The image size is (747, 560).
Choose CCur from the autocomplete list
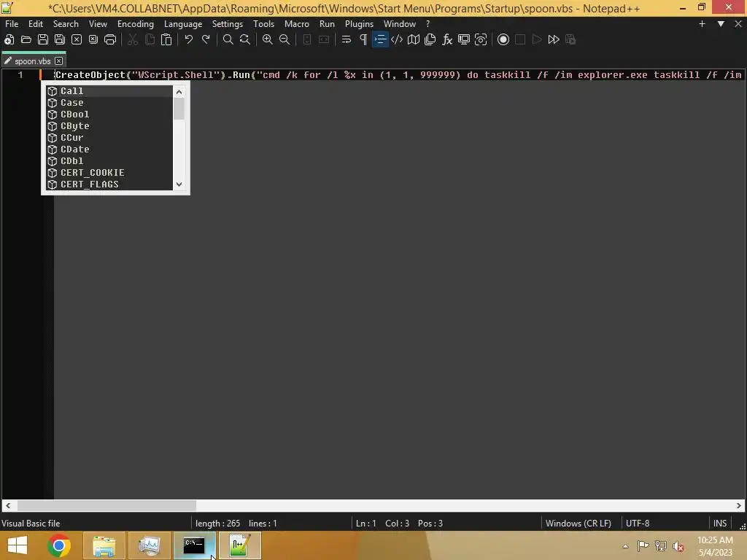[109, 138]
